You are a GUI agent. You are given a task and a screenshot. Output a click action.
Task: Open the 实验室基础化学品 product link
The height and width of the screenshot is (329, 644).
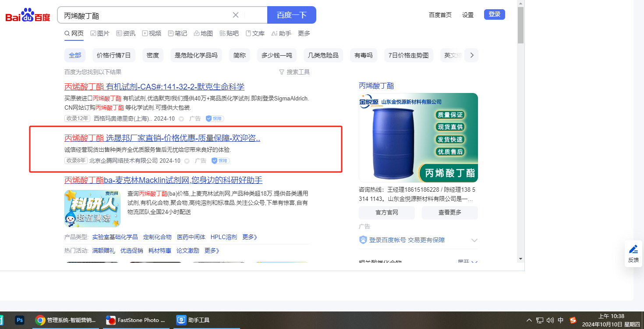pos(115,237)
